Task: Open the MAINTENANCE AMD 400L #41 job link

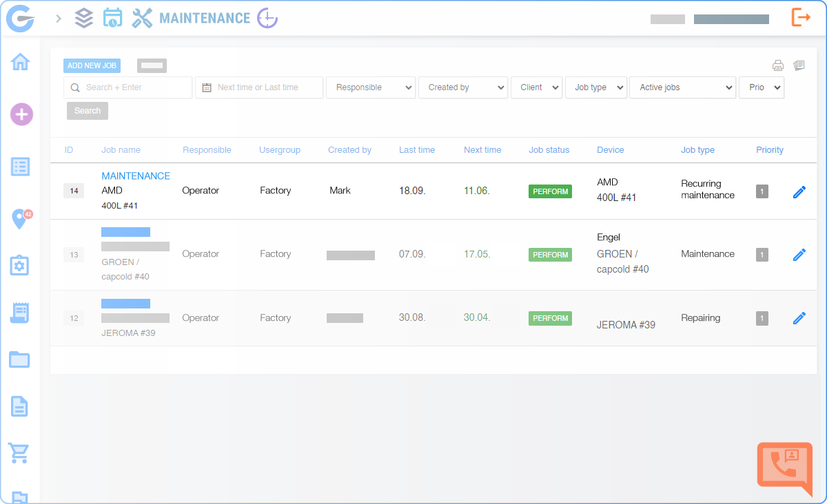Action: 135,176
